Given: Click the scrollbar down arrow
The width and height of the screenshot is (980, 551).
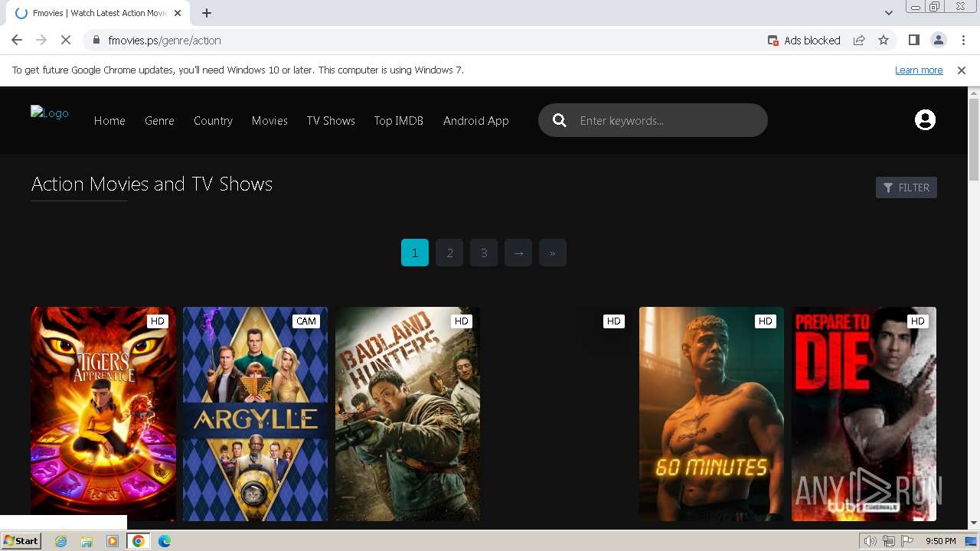Looking at the screenshot, I should (974, 523).
